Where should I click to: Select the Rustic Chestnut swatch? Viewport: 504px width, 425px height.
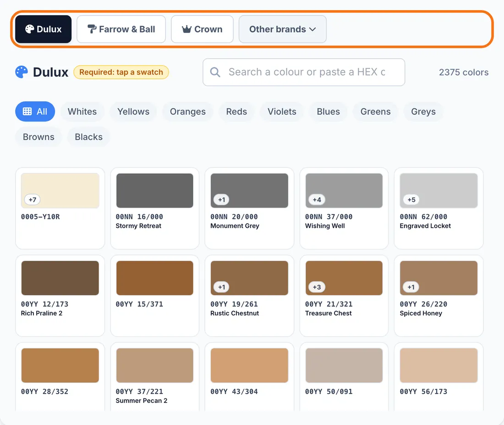249,278
